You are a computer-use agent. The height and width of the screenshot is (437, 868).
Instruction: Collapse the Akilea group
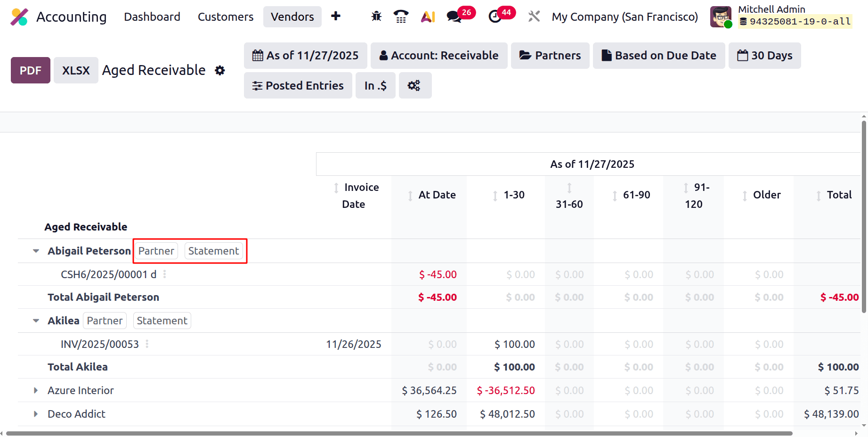point(36,321)
